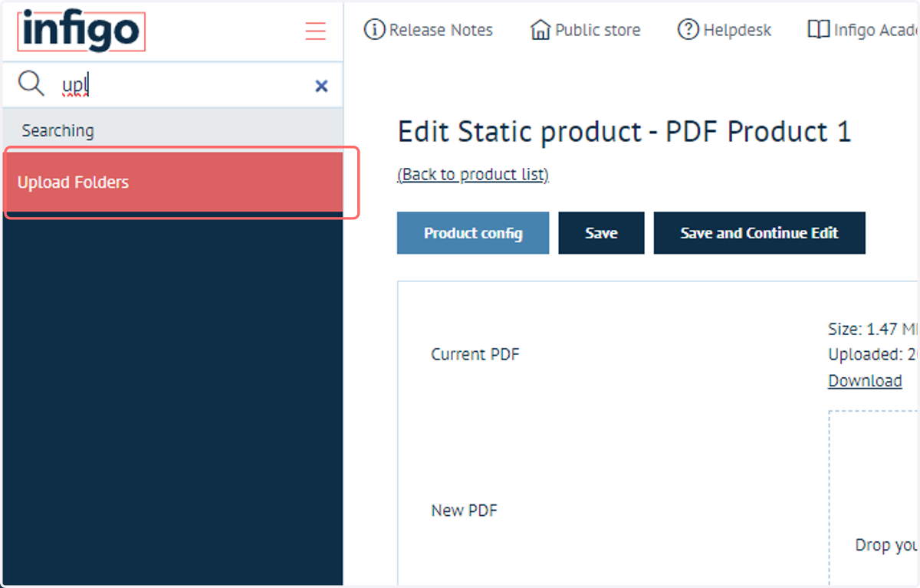Viewport: 920px width, 588px height.
Task: Click Save and Continue Edit
Action: pyautogui.click(x=759, y=233)
